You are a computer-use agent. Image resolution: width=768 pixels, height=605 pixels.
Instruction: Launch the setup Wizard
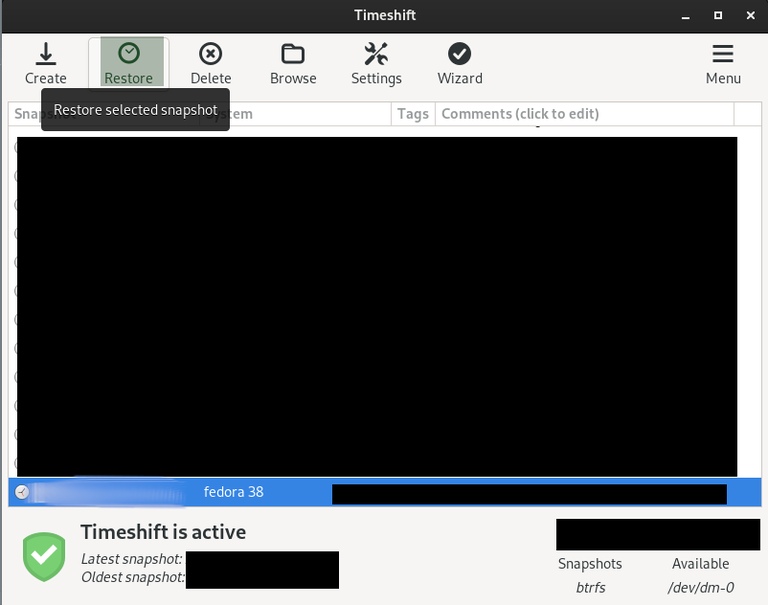click(459, 64)
